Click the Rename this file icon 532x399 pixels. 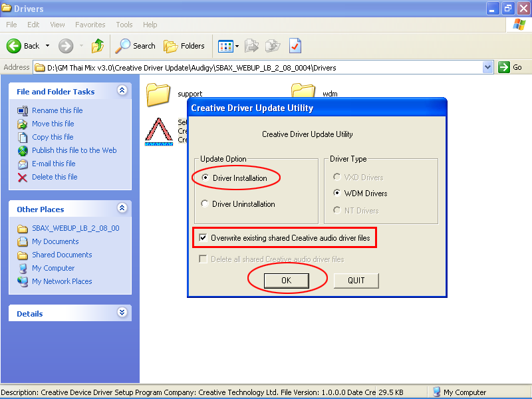point(23,110)
